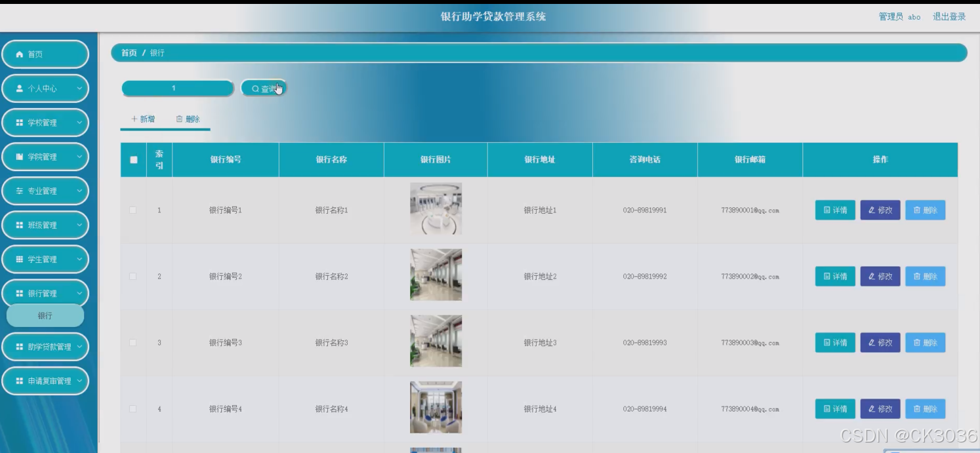Click the 银行名称 column header
This screenshot has height=453, width=980.
click(331, 159)
